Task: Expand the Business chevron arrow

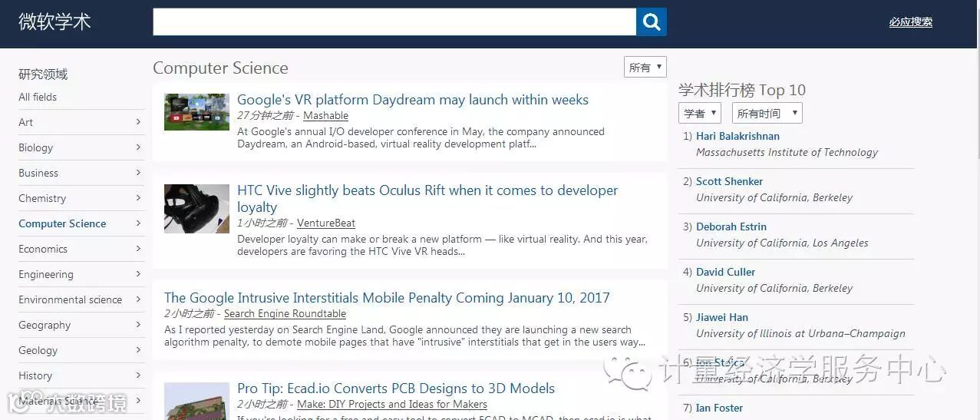Action: click(138, 172)
